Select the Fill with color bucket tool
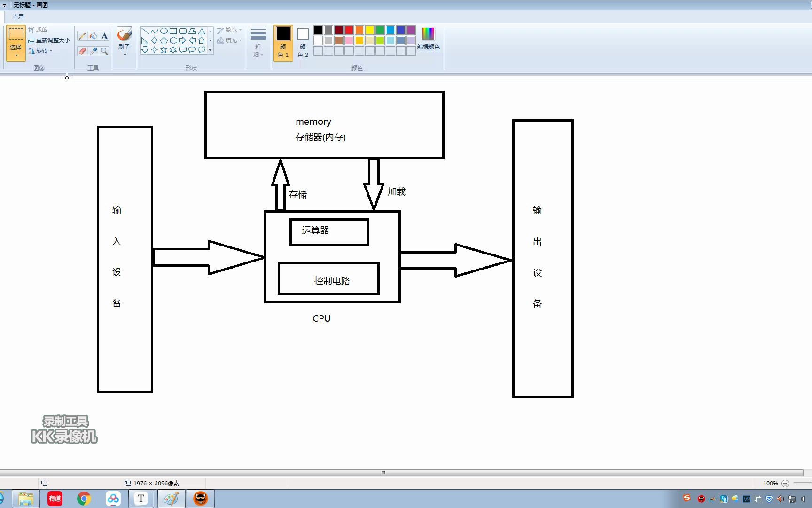The height and width of the screenshot is (508, 812). pyautogui.click(x=94, y=36)
